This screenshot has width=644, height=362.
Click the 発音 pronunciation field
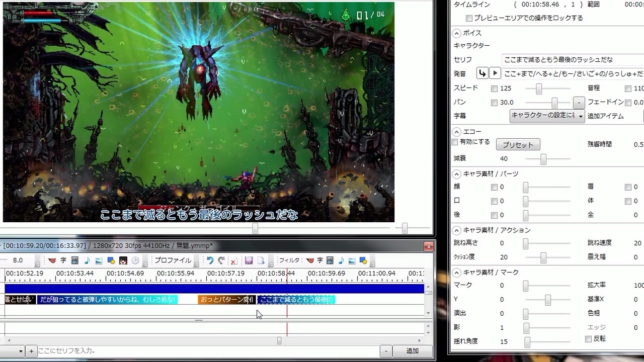tap(573, 73)
